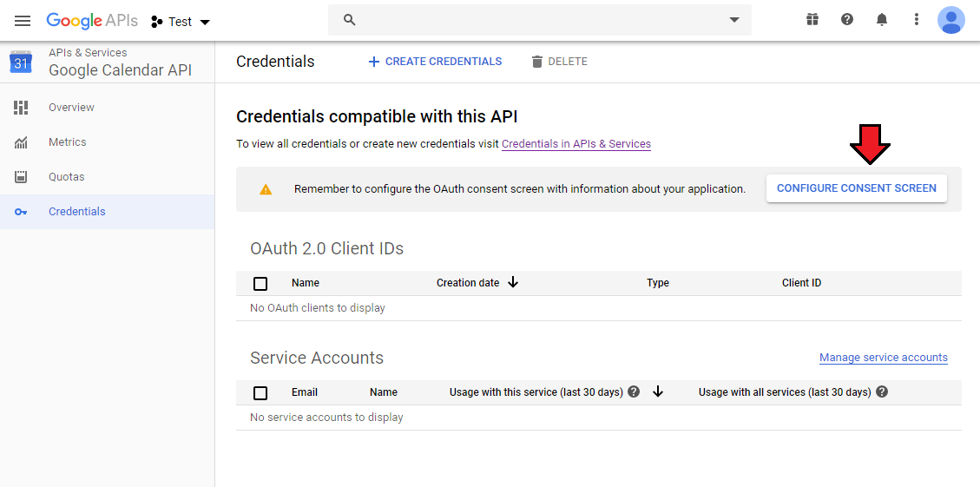
Task: Click the Metrics chart icon
Action: click(x=21, y=142)
